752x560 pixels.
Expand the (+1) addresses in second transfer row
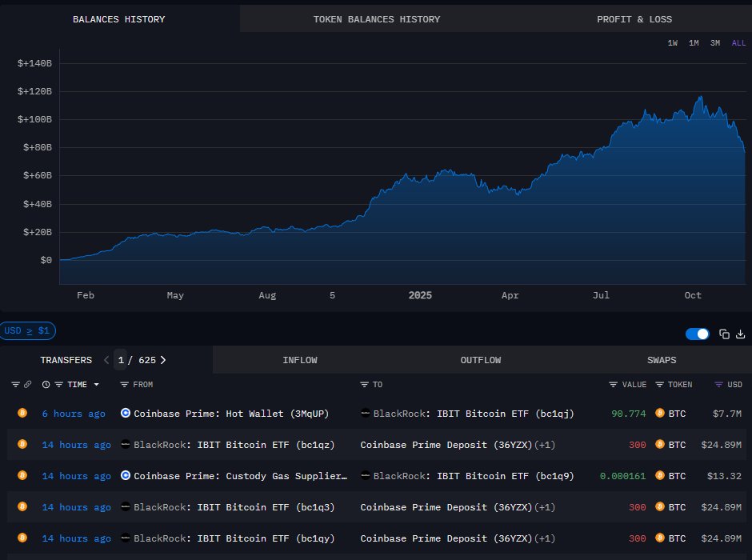click(x=545, y=444)
